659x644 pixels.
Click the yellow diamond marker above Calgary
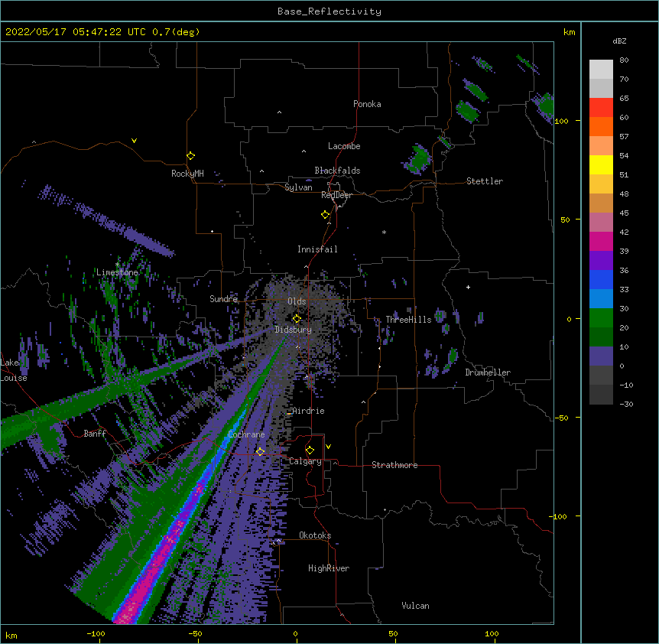point(310,450)
